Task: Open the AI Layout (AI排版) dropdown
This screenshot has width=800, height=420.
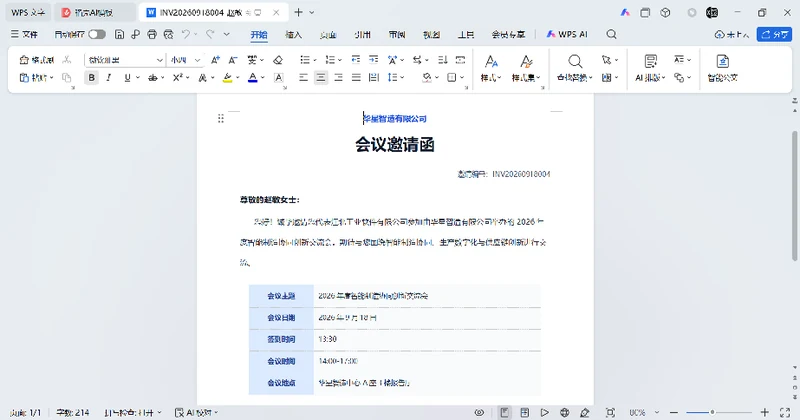Action: click(x=651, y=68)
